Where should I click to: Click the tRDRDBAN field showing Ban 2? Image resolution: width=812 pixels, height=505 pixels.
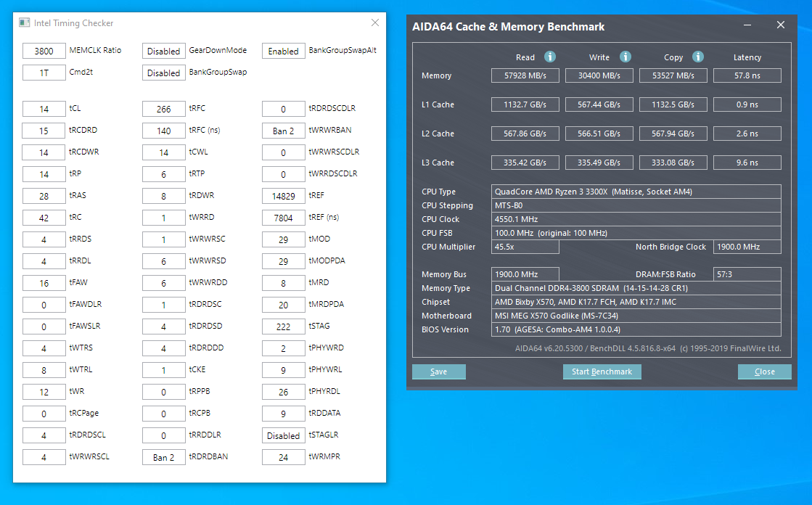164,457
